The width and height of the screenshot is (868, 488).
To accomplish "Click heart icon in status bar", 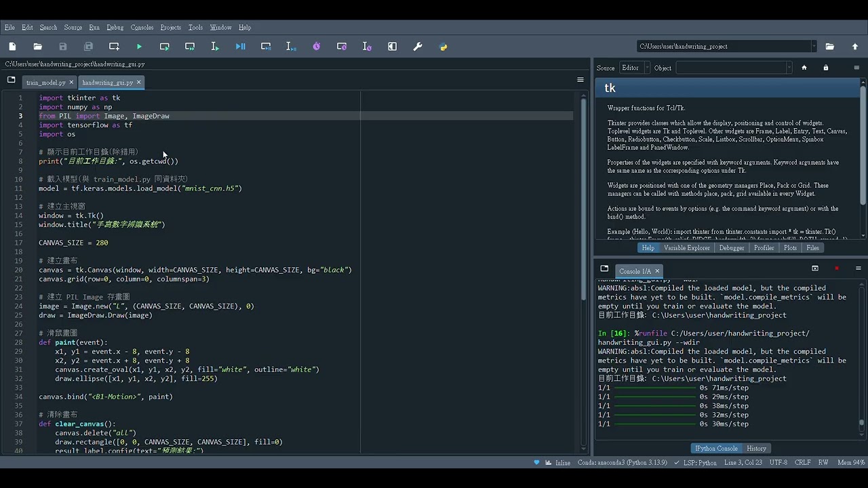I will click(x=537, y=463).
